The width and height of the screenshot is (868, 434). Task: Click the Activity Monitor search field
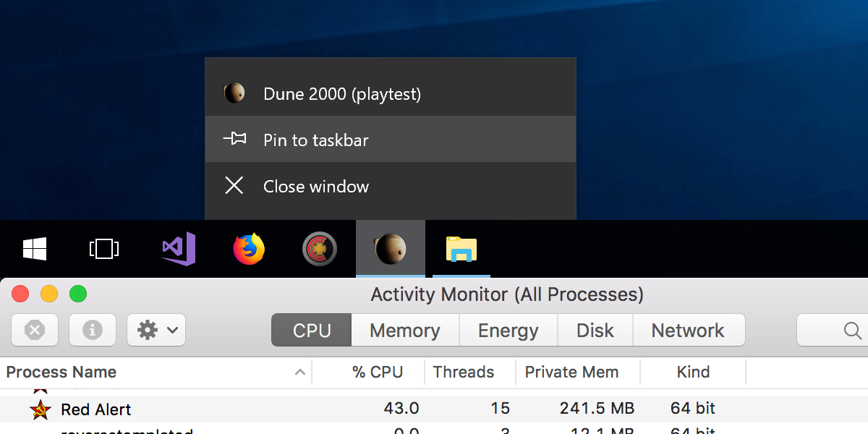pos(833,331)
